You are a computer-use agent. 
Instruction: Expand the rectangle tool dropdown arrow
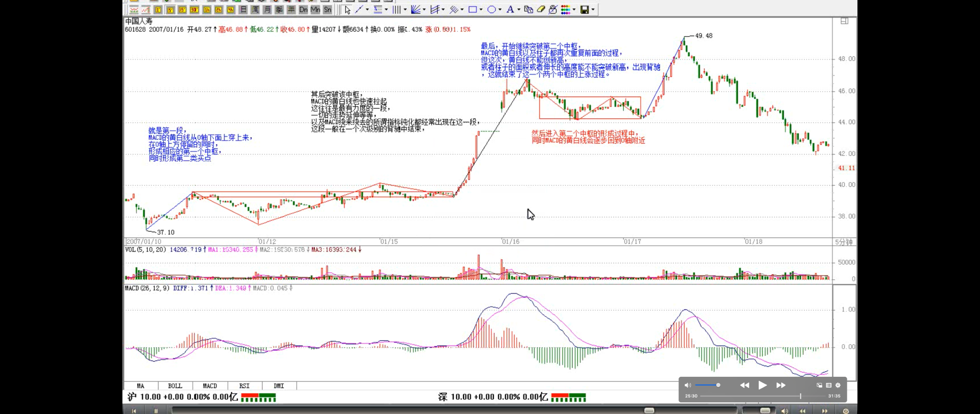click(x=481, y=10)
